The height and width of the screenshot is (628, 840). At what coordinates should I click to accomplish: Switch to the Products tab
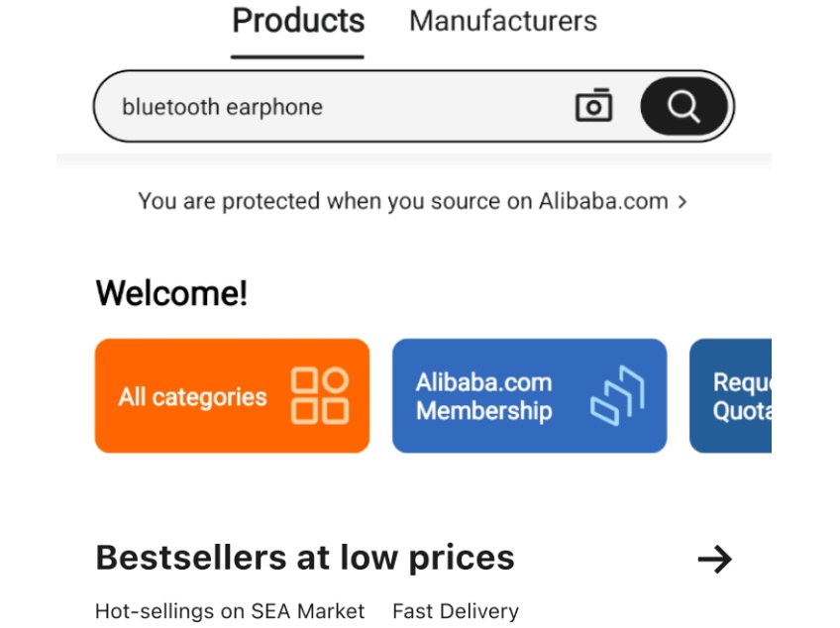pyautogui.click(x=298, y=21)
